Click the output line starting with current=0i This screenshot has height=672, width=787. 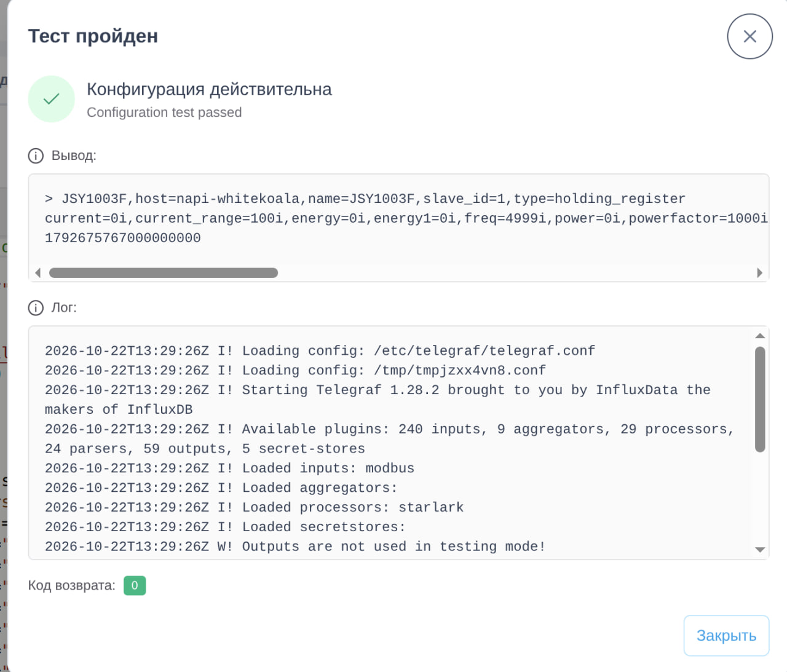coord(406,218)
